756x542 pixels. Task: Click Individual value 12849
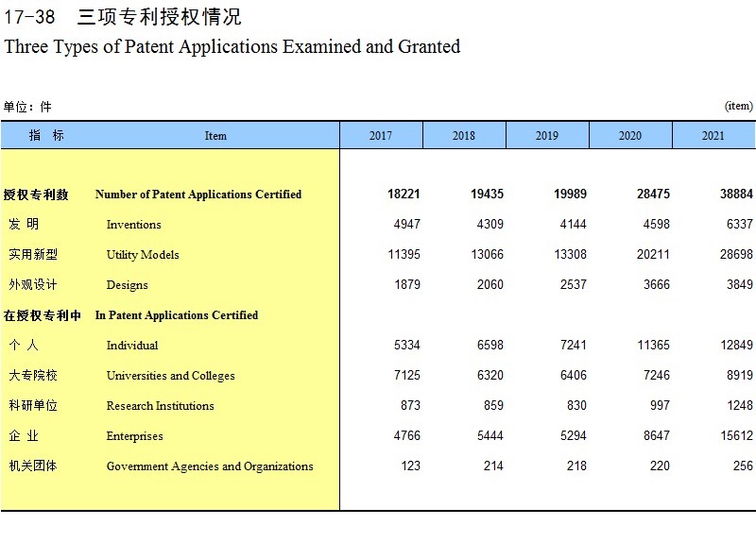point(737,346)
